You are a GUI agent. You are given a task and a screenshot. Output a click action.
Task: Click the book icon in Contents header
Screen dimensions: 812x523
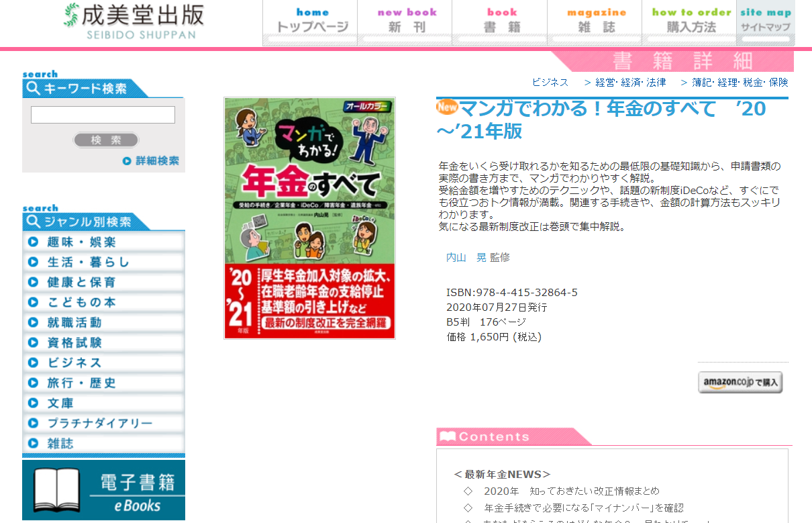click(x=447, y=436)
